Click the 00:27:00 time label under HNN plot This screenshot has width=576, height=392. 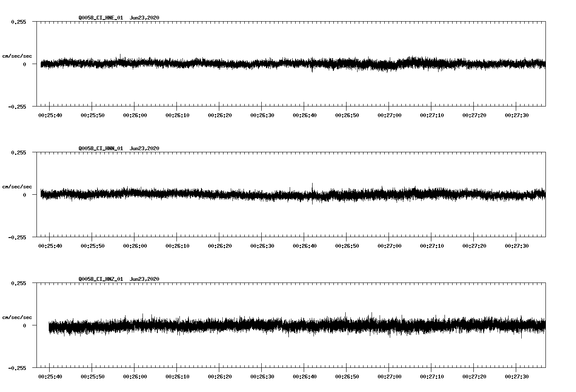tap(389, 246)
